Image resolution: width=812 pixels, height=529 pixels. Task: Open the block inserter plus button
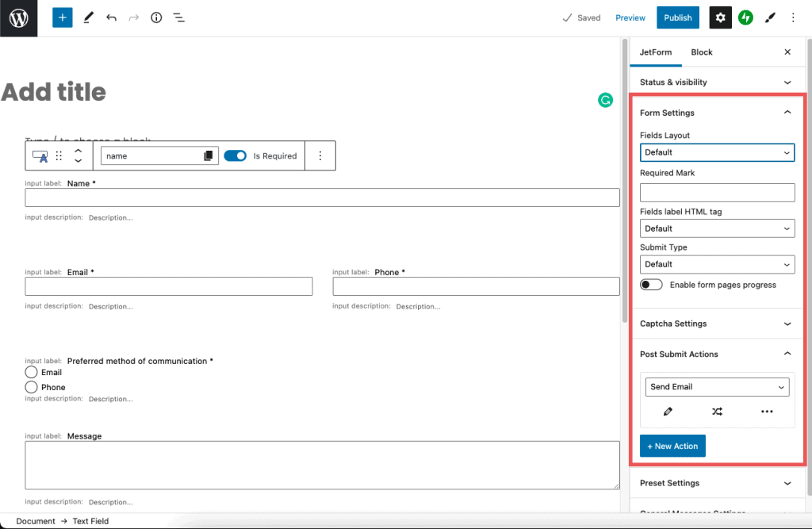[x=62, y=17]
